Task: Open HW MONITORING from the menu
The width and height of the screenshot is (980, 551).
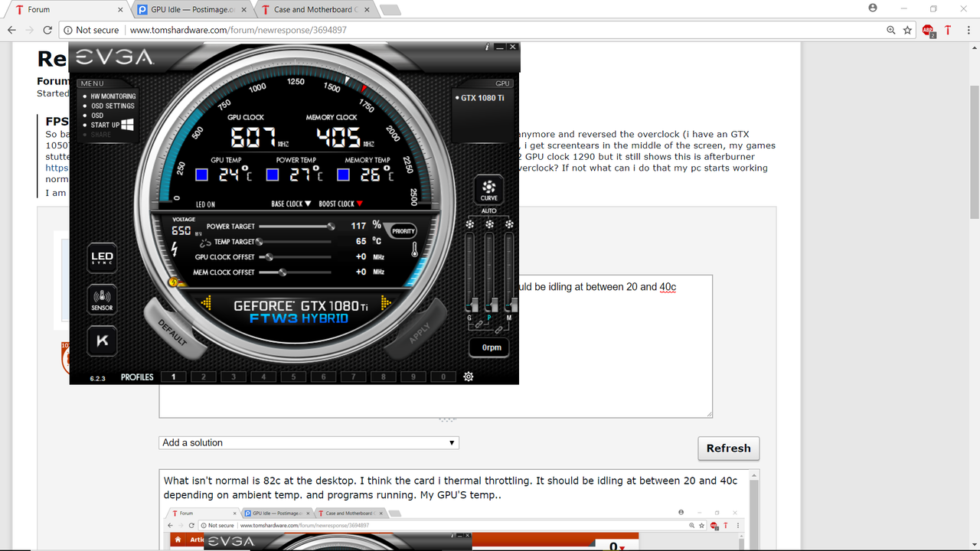Action: click(113, 96)
